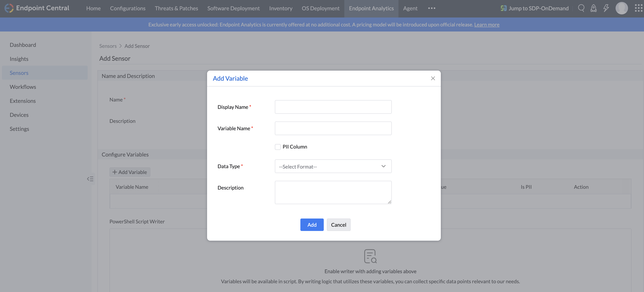Open the rocket quick-launch icon
This screenshot has width=644, height=292.
point(593,8)
